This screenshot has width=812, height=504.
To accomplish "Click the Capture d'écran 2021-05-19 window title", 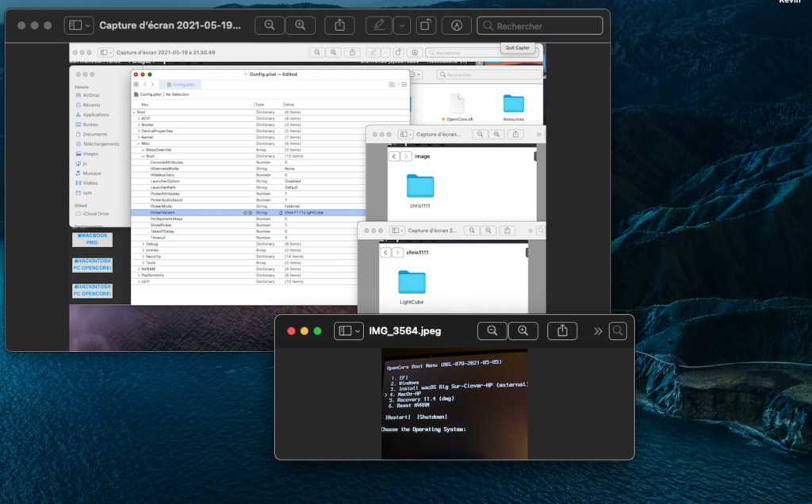I will click(x=170, y=25).
